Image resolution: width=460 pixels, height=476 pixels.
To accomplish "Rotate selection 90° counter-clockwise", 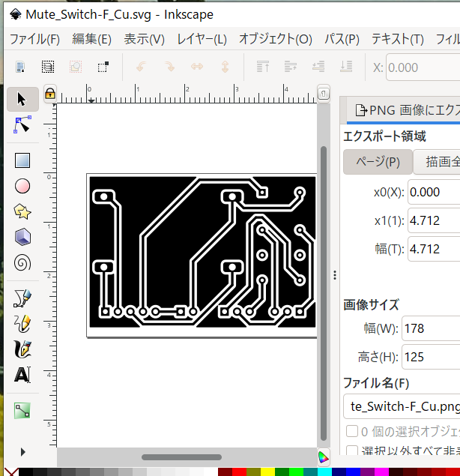I will click(142, 67).
